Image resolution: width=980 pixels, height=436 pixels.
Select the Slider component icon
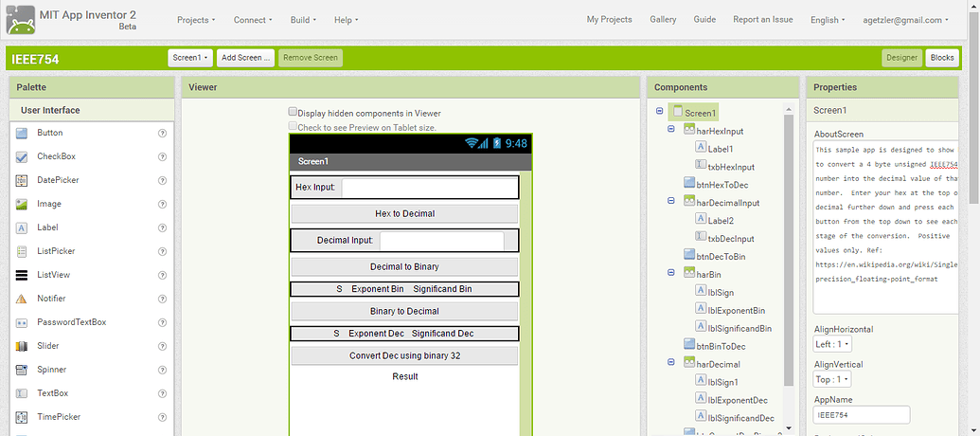[x=21, y=346]
